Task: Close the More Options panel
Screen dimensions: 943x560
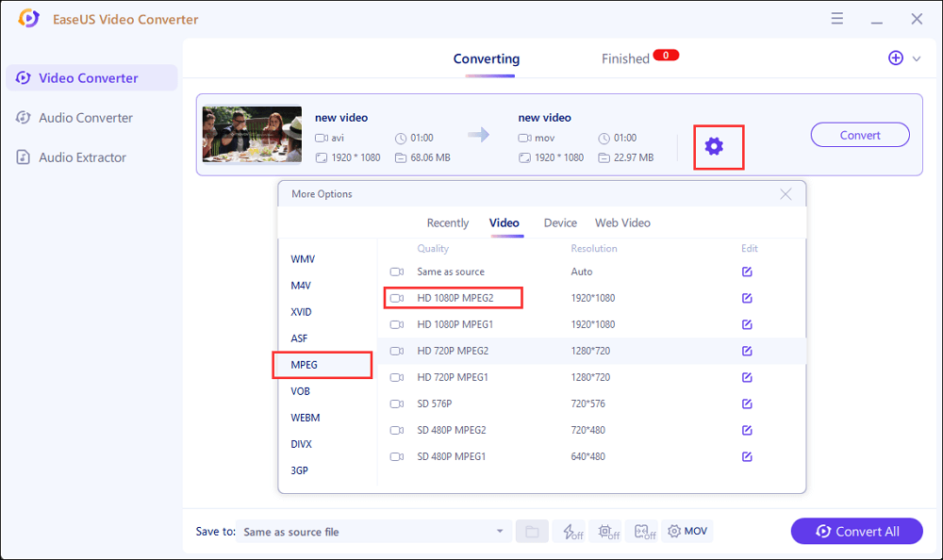Action: click(786, 194)
